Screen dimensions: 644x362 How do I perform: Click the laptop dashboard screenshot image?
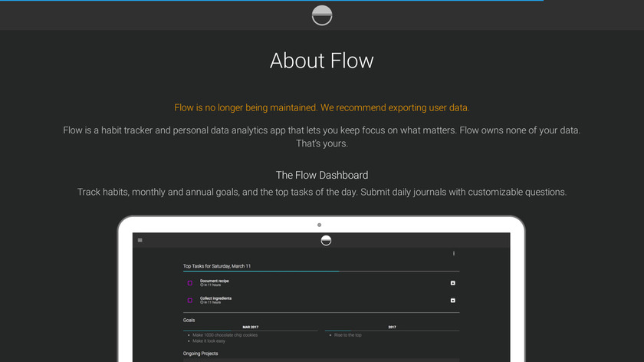[321, 288]
